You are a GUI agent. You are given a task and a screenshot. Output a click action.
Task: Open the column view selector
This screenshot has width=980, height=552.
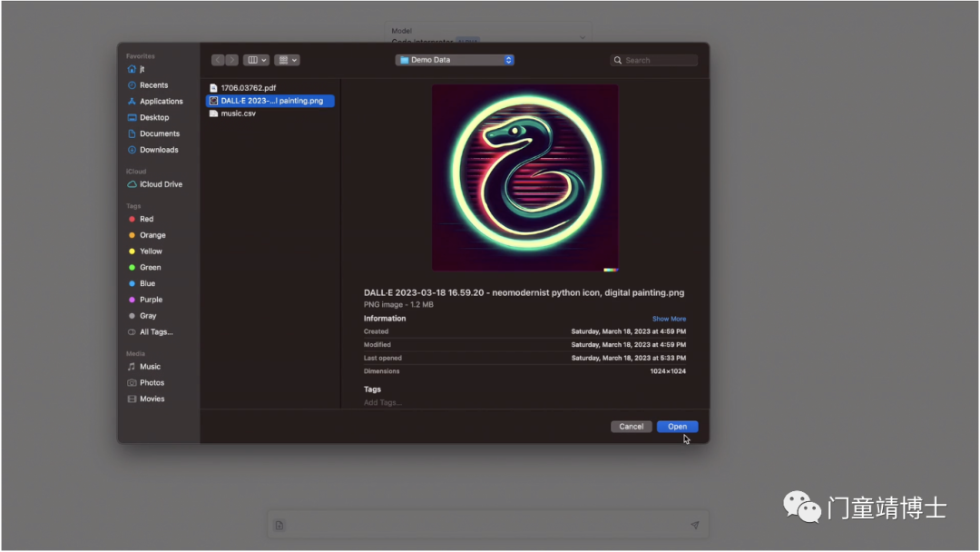[256, 60]
